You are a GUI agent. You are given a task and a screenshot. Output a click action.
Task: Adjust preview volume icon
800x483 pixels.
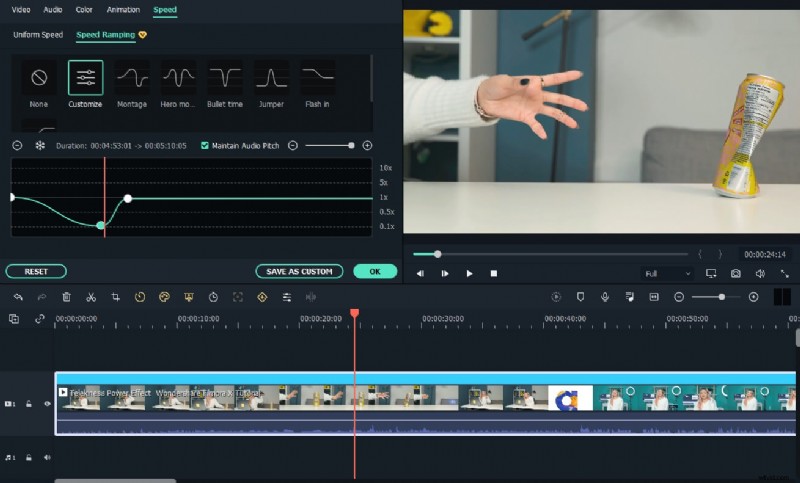click(x=760, y=274)
